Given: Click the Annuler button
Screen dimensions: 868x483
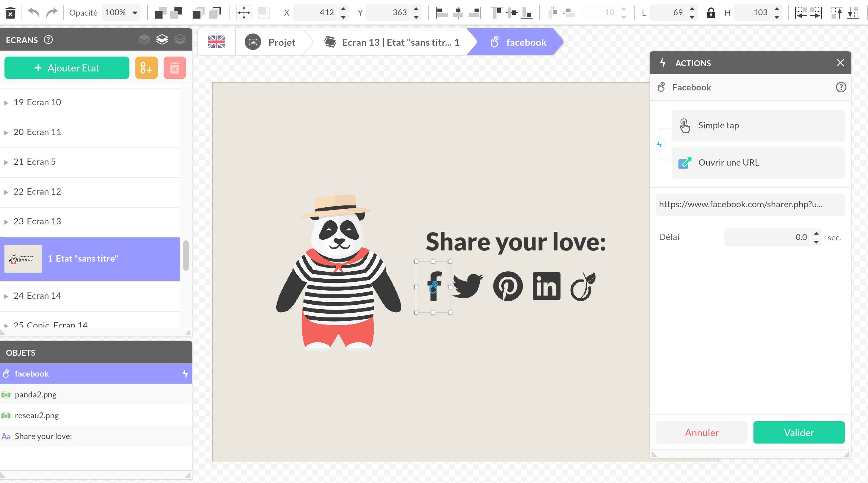Looking at the screenshot, I should tap(701, 432).
